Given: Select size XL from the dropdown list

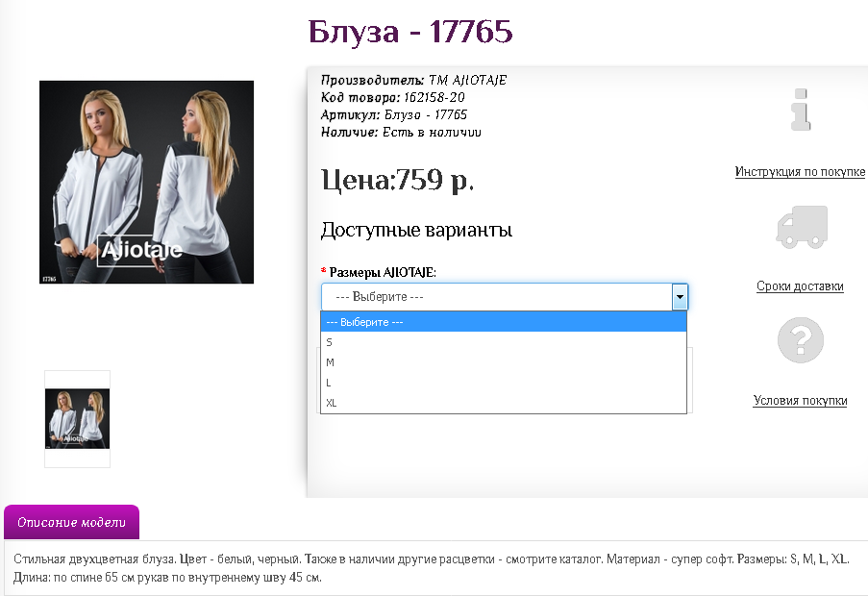Looking at the screenshot, I should point(504,403).
